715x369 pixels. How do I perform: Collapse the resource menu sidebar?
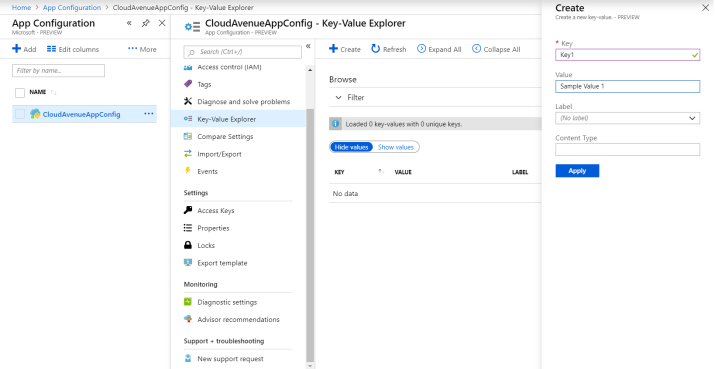pyautogui.click(x=308, y=47)
